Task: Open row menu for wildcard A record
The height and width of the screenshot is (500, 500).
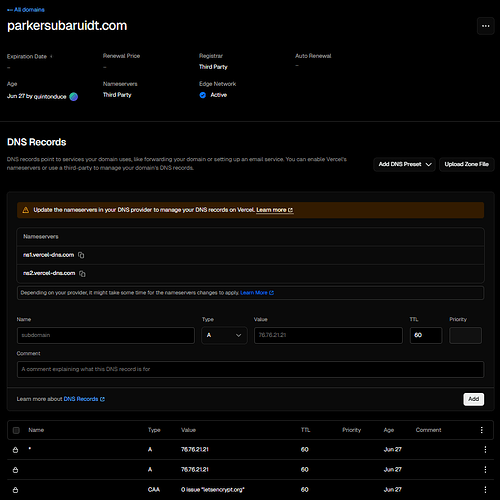Action: [x=485, y=449]
